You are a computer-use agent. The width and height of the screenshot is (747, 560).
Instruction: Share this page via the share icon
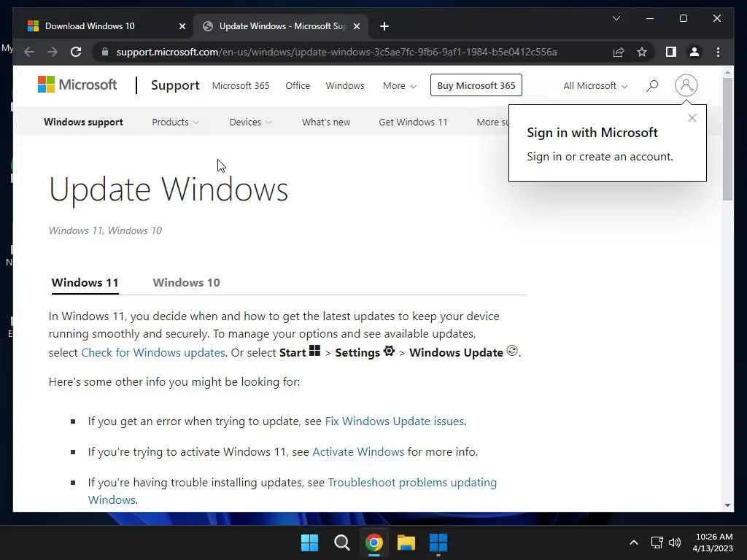coord(619,52)
